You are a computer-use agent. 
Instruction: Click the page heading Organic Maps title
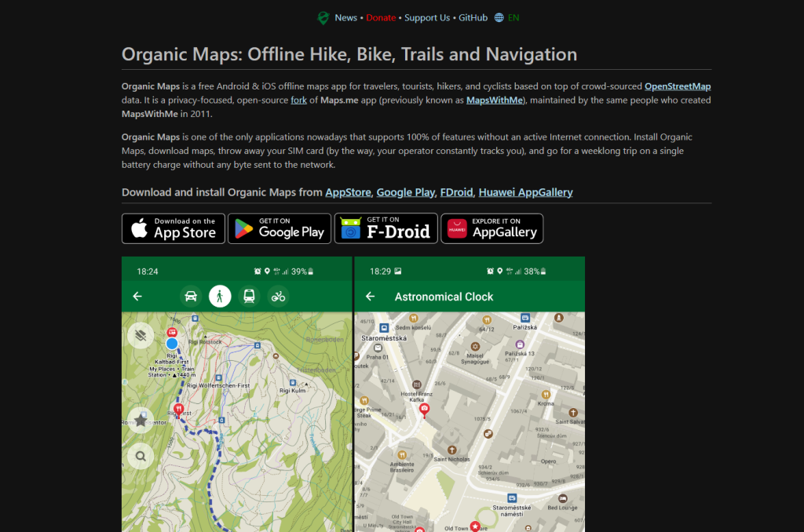tap(349, 54)
